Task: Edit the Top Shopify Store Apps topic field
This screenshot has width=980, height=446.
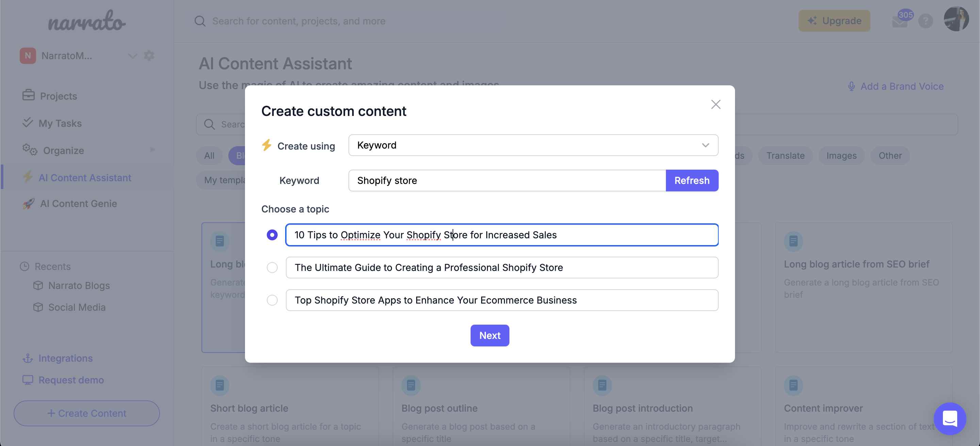Action: (x=502, y=300)
